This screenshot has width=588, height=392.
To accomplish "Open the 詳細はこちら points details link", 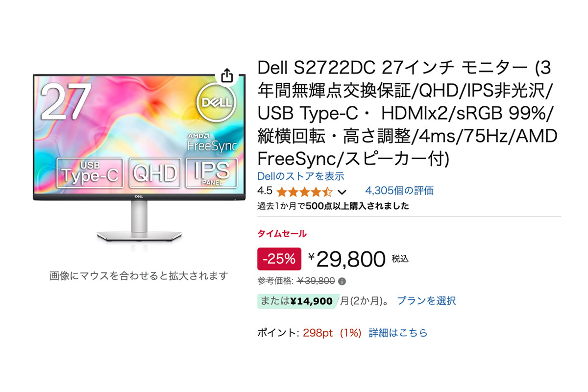I will [398, 333].
